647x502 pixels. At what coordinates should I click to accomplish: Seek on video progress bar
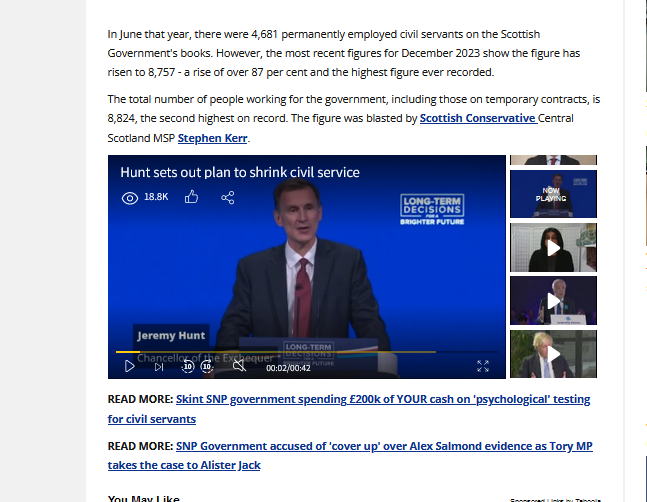coord(307,352)
